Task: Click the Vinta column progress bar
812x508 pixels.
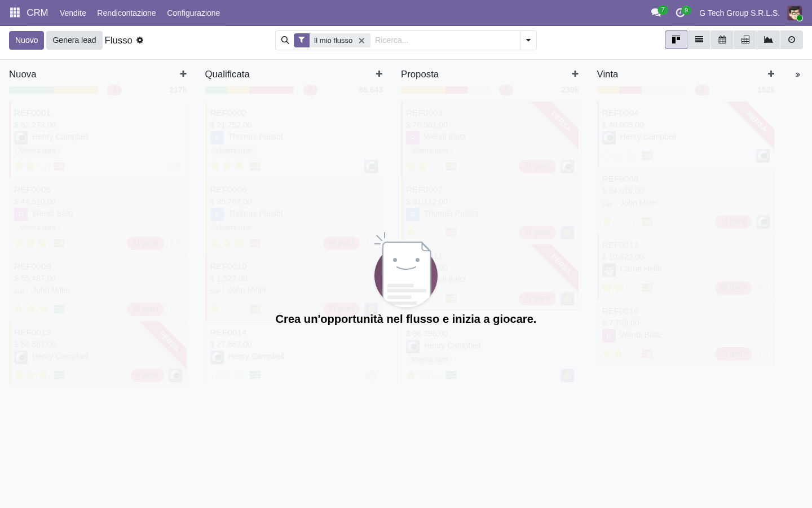Action: (641, 90)
